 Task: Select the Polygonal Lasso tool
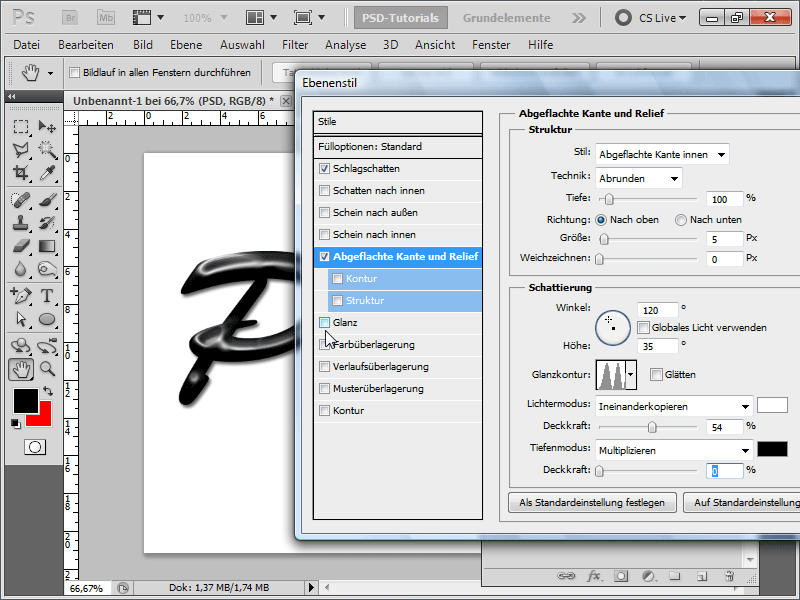pyautogui.click(x=21, y=149)
